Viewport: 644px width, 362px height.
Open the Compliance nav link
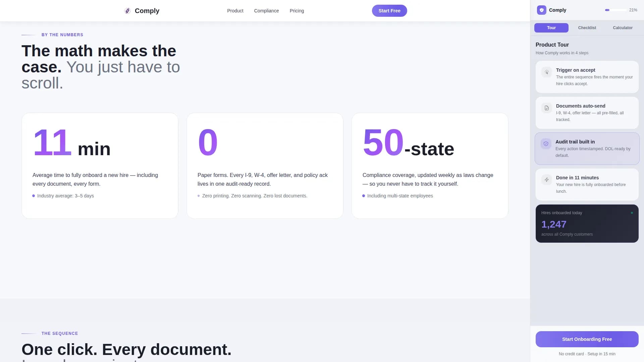click(x=266, y=11)
